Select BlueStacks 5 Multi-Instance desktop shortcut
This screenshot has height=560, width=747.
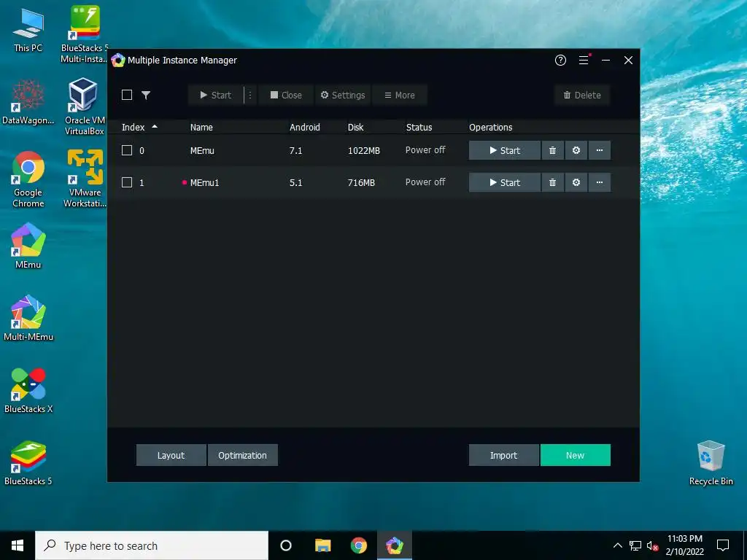[x=85, y=34]
